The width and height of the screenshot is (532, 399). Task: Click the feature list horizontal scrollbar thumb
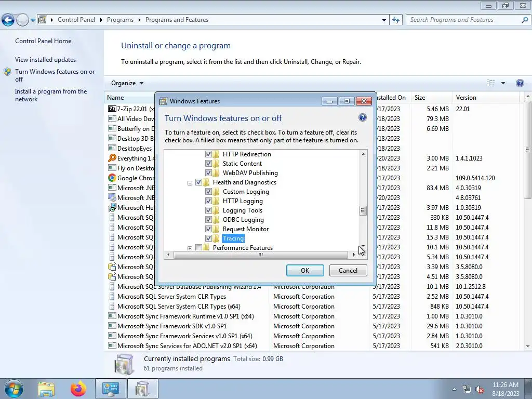[x=261, y=255]
